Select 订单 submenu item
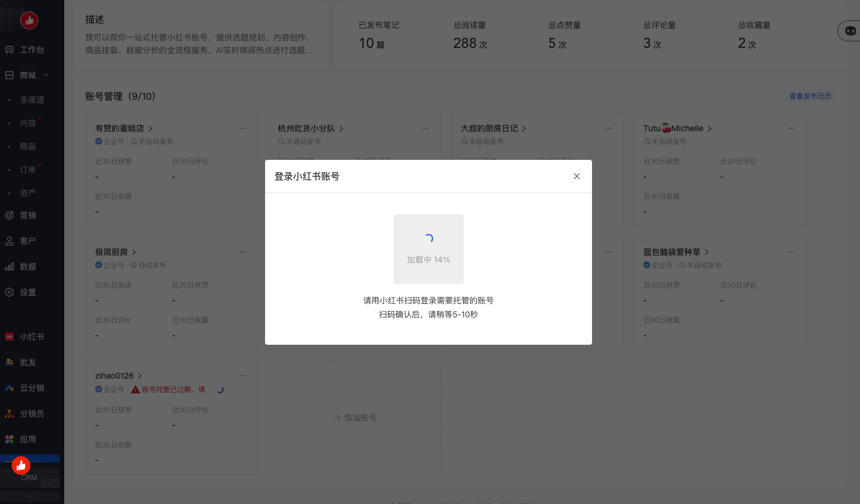 coord(28,170)
